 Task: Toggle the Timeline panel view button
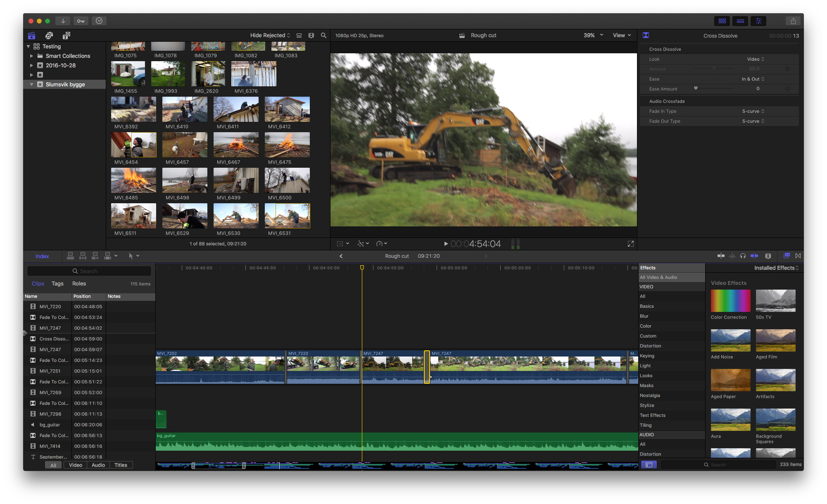click(740, 21)
